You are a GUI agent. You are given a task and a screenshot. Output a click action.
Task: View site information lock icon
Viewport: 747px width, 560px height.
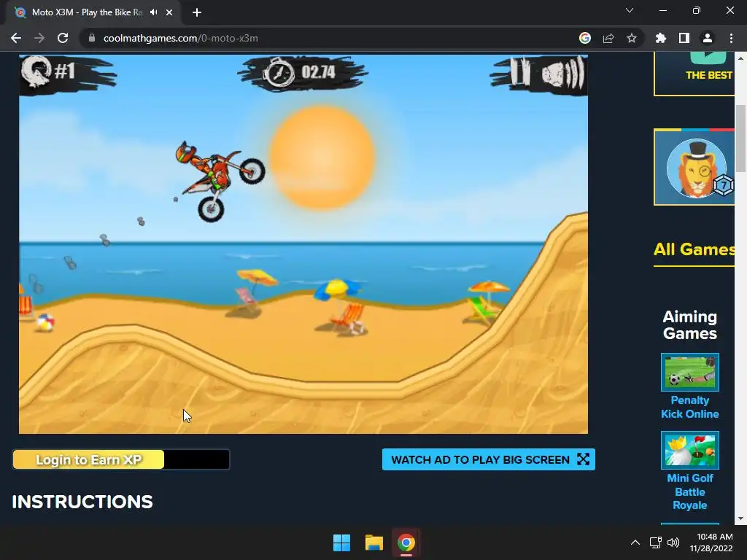[x=92, y=38]
